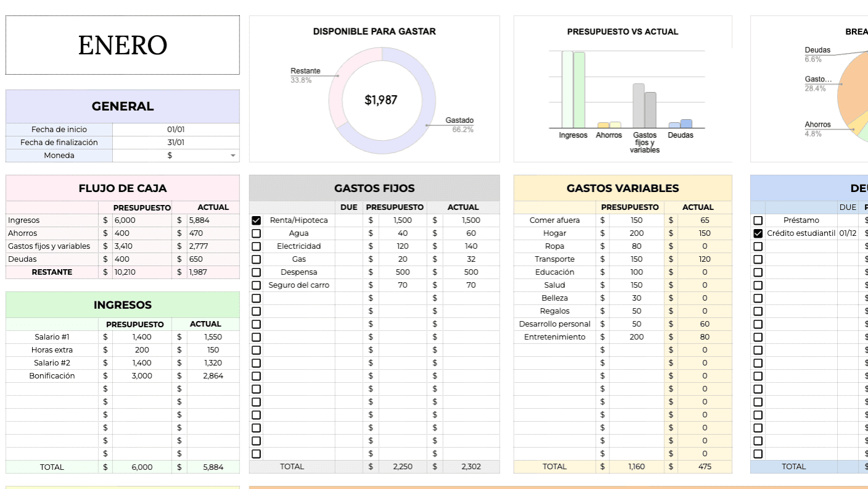The image size is (868, 489).
Task: Click the Ingresos total actual 5,884
Action: 213,467
